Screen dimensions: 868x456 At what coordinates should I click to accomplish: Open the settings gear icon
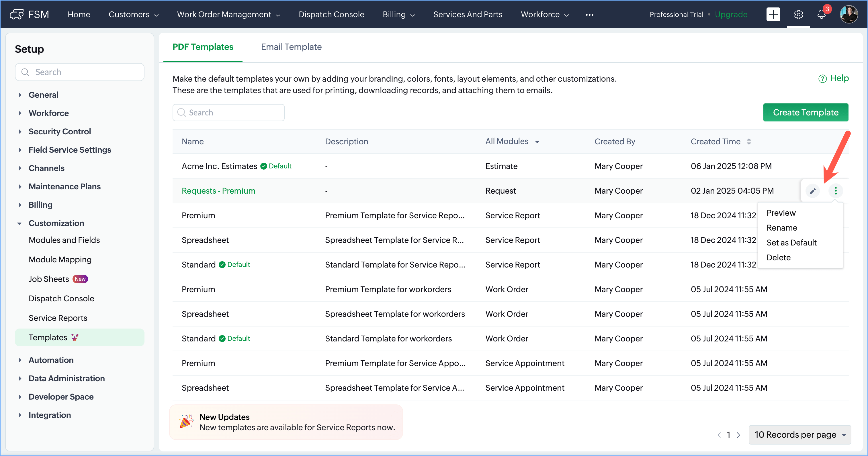point(798,15)
